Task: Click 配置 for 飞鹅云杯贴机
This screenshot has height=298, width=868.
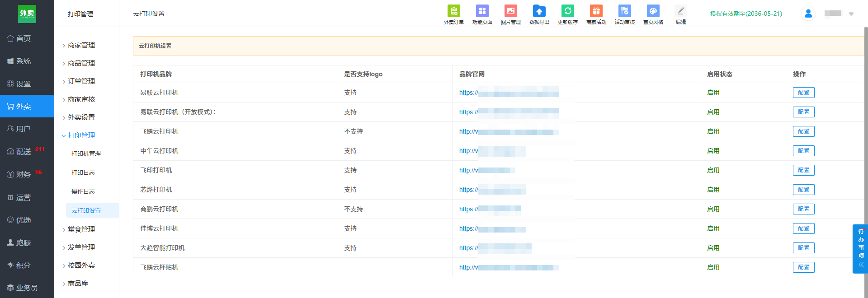Action: click(x=803, y=267)
